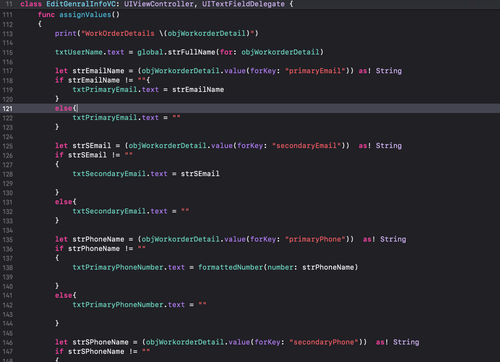This screenshot has width=500, height=362.
Task: Click the number: argument label on line 138
Action: 282,267
